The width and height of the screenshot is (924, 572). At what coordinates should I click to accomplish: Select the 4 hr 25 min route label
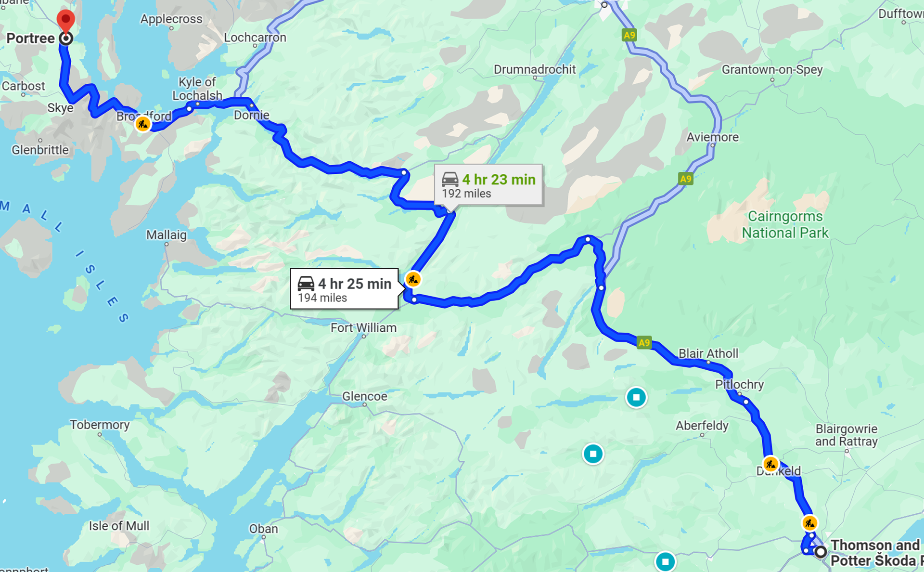click(x=344, y=289)
